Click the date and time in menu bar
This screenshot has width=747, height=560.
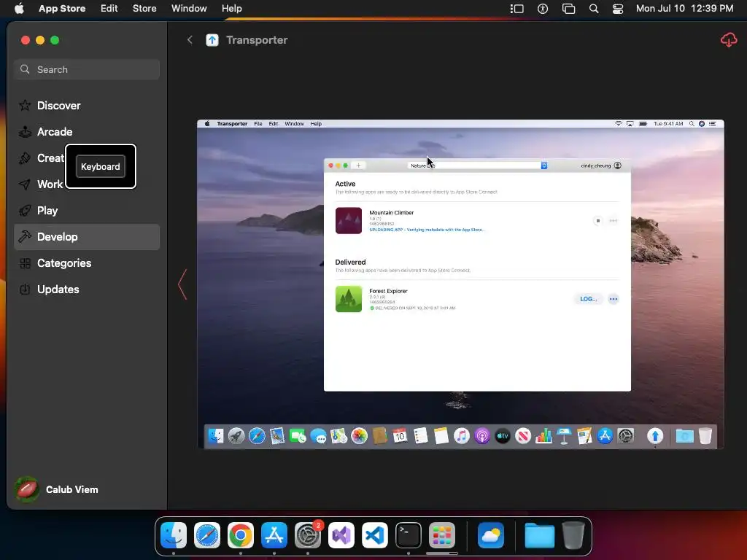[x=684, y=8]
